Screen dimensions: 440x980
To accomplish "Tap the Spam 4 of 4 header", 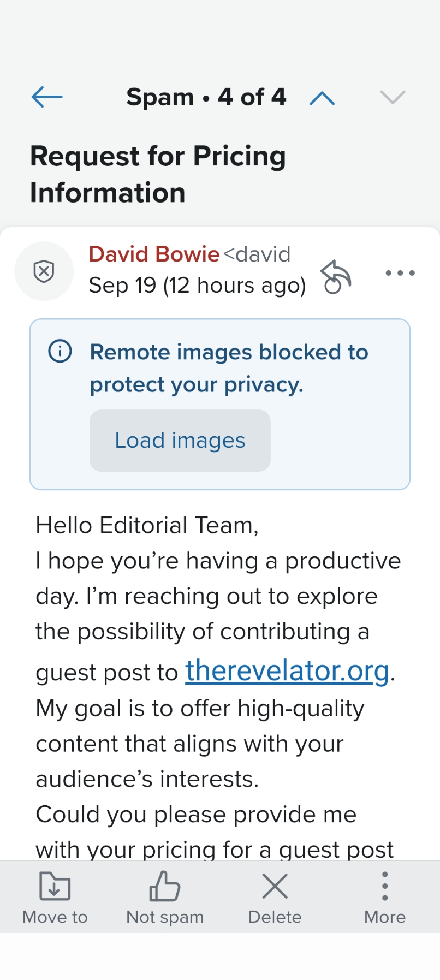I will (x=206, y=97).
